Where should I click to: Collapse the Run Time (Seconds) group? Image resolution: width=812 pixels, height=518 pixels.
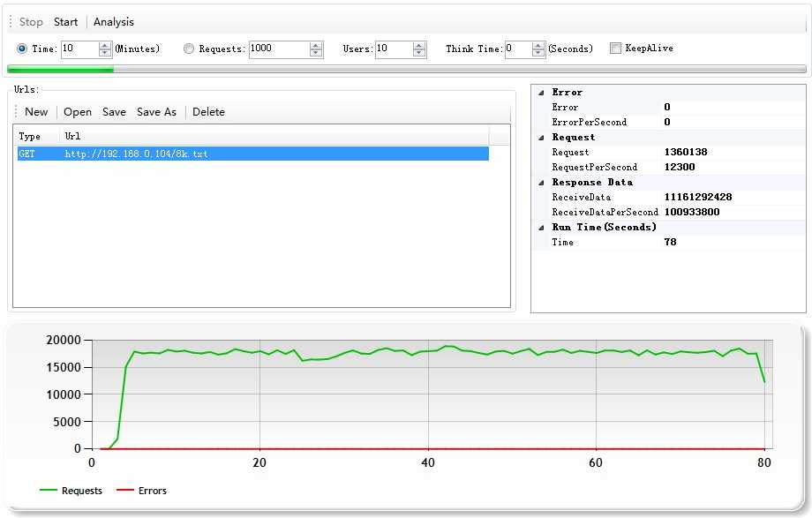[x=541, y=228]
